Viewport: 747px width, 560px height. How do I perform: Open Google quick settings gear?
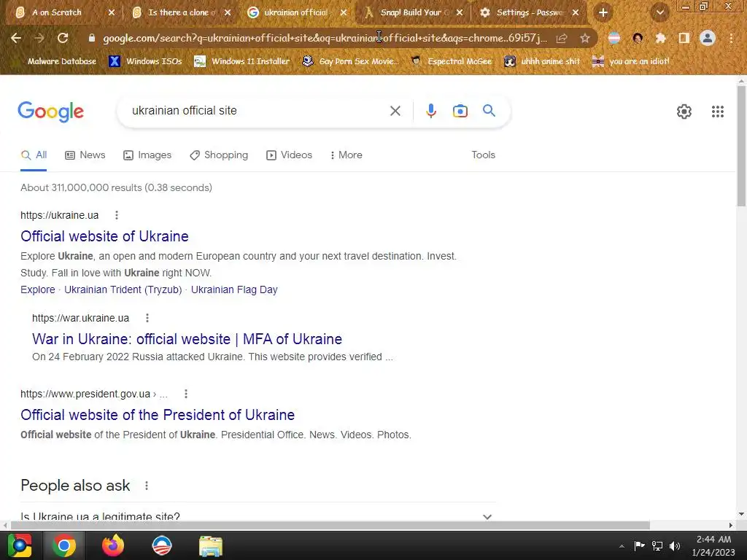684,112
